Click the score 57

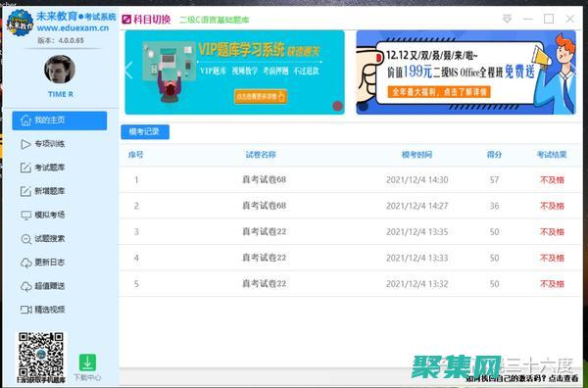494,180
